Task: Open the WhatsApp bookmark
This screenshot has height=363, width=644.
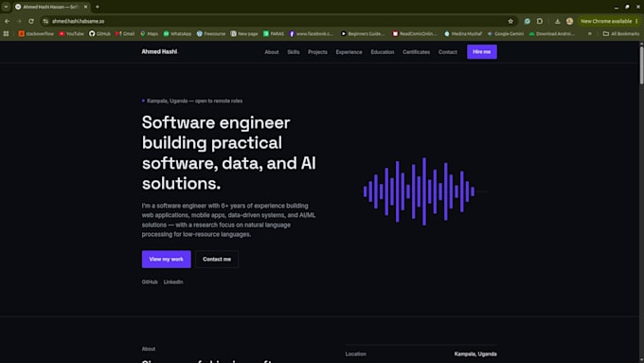Action: point(177,34)
